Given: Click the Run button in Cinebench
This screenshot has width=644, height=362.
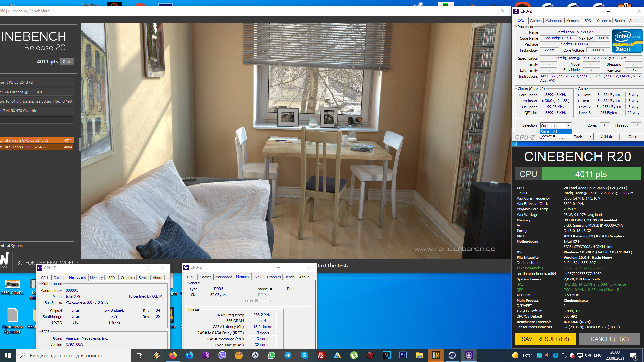Looking at the screenshot, I should (x=67, y=62).
